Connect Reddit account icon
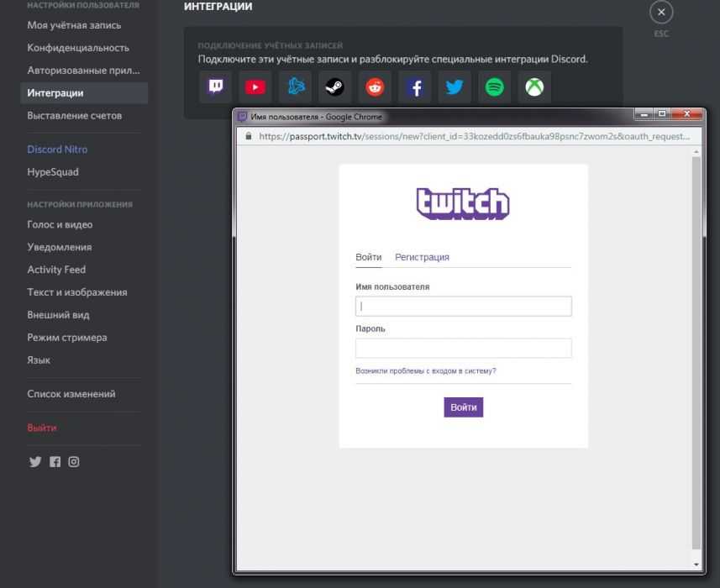 [375, 87]
